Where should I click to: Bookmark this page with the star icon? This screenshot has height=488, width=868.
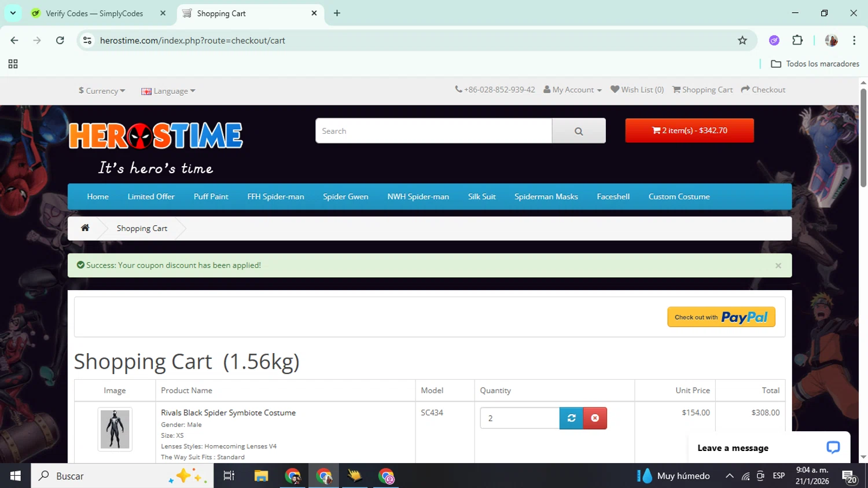point(742,41)
